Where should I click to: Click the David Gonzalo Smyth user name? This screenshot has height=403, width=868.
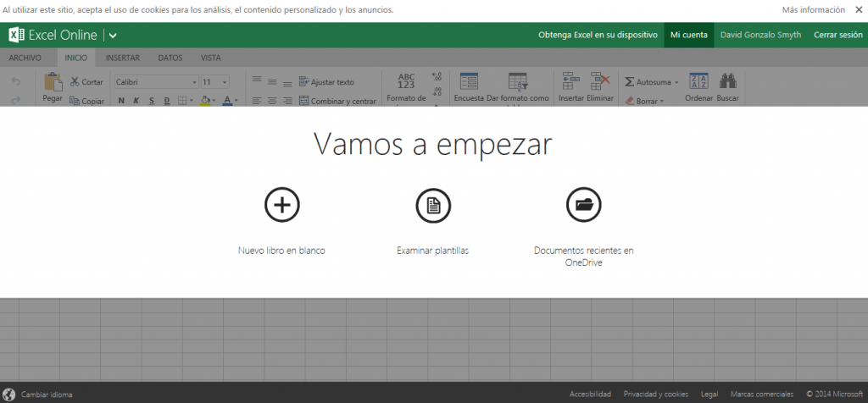pos(760,35)
